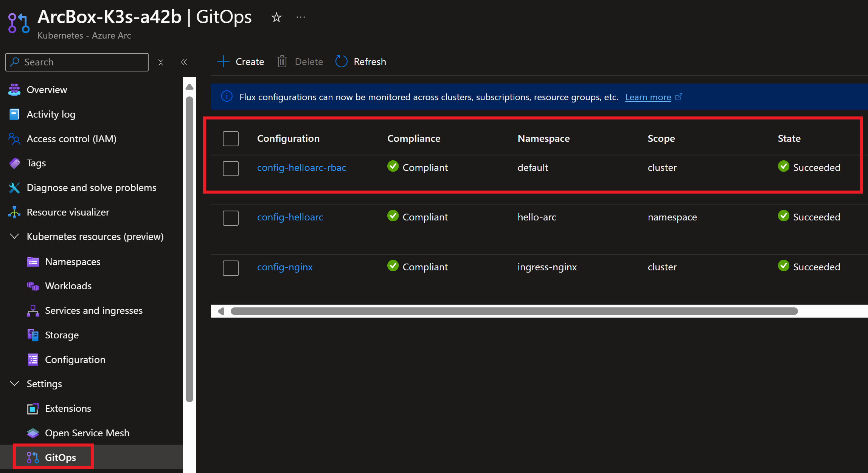Viewport: 868px width, 473px height.
Task: Open the more options ellipsis in header
Action: (301, 17)
